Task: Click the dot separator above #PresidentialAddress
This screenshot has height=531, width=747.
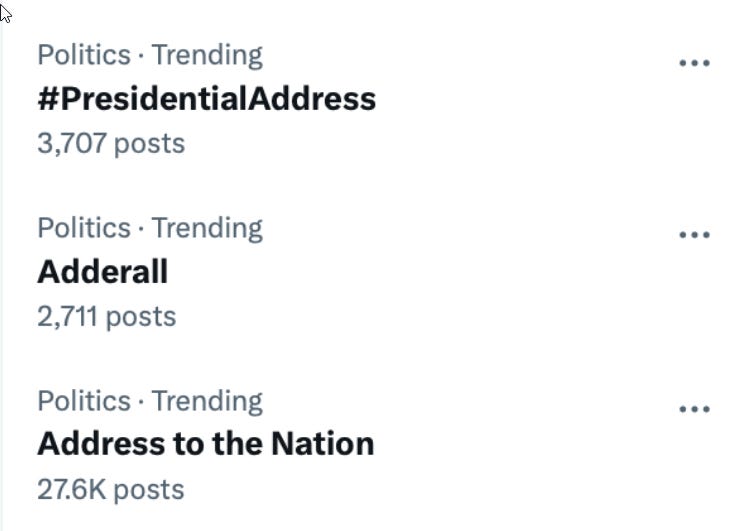Action: (x=141, y=56)
